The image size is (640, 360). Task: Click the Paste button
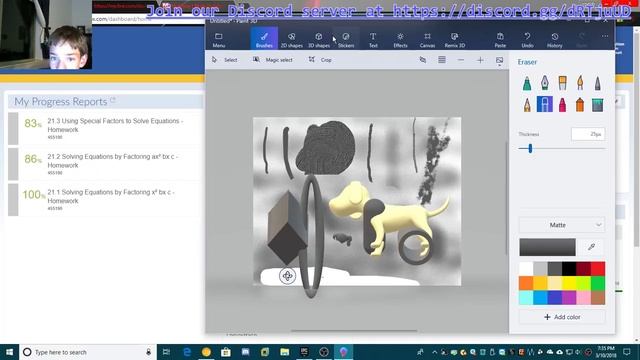pos(500,39)
